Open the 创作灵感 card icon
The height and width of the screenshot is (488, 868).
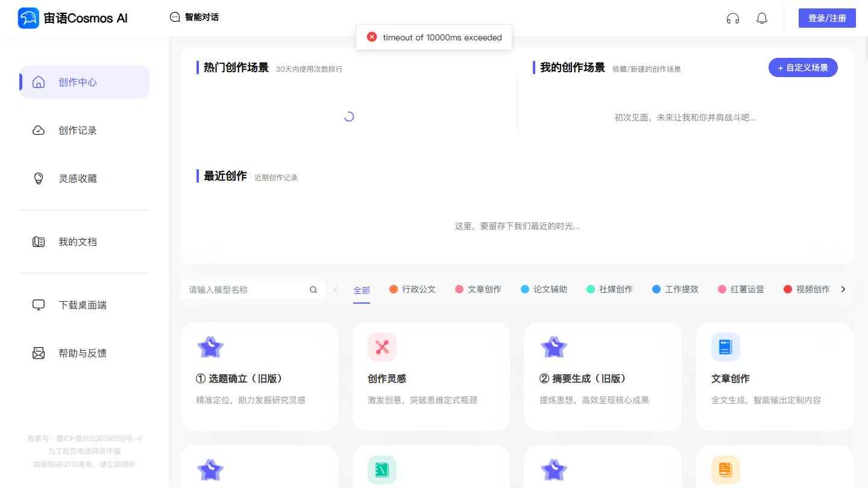tap(382, 347)
